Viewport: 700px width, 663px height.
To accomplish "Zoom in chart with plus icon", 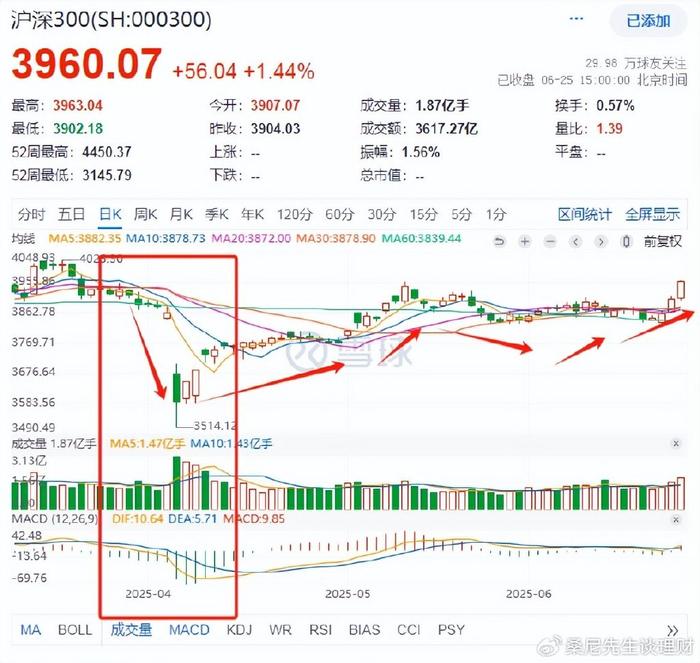I will (525, 242).
